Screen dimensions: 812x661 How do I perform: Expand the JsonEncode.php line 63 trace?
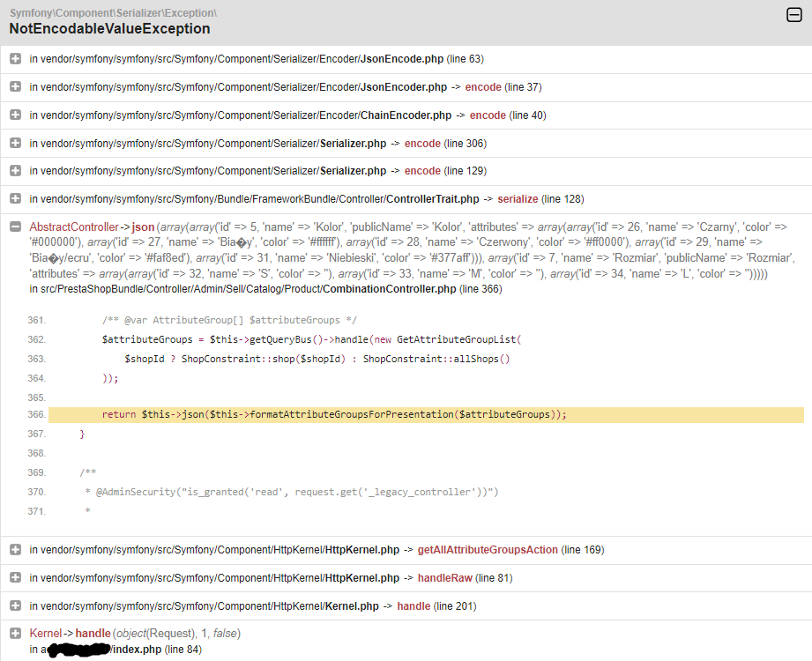[x=16, y=58]
